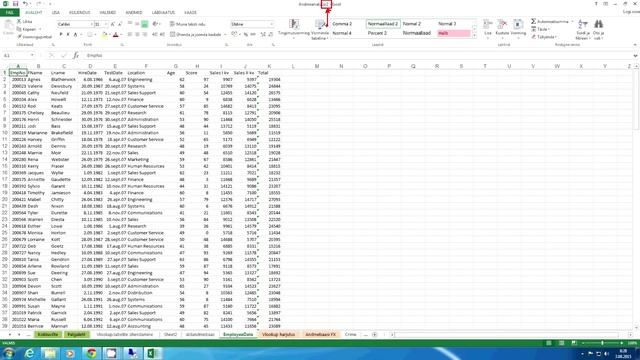Decrease the cell indent
Screen dimensions: 640x360
coord(155,35)
